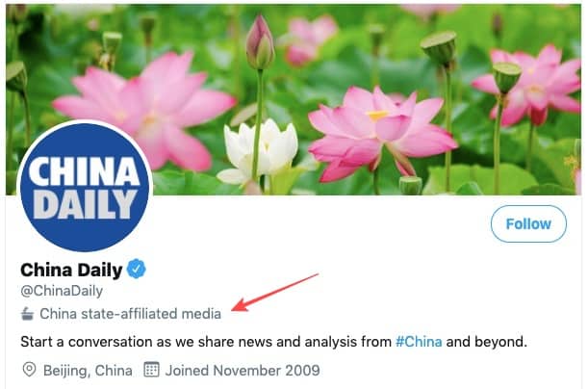588x389 pixels.
Task: Click the blue verified checkmark badge
Action: point(136,269)
